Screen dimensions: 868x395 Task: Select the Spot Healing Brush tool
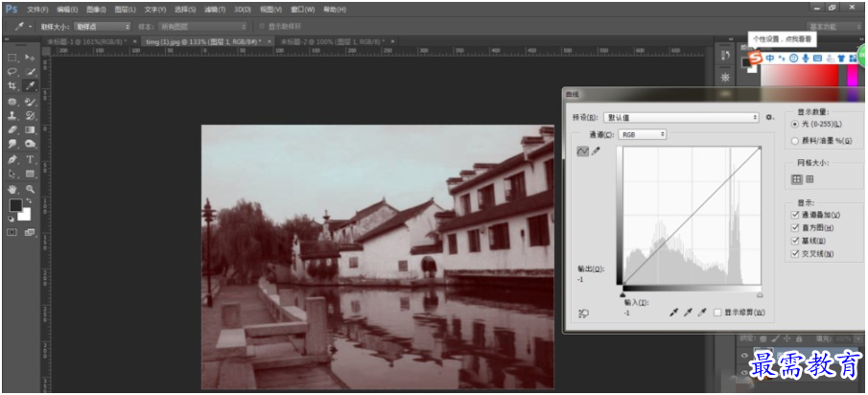pos(12,102)
